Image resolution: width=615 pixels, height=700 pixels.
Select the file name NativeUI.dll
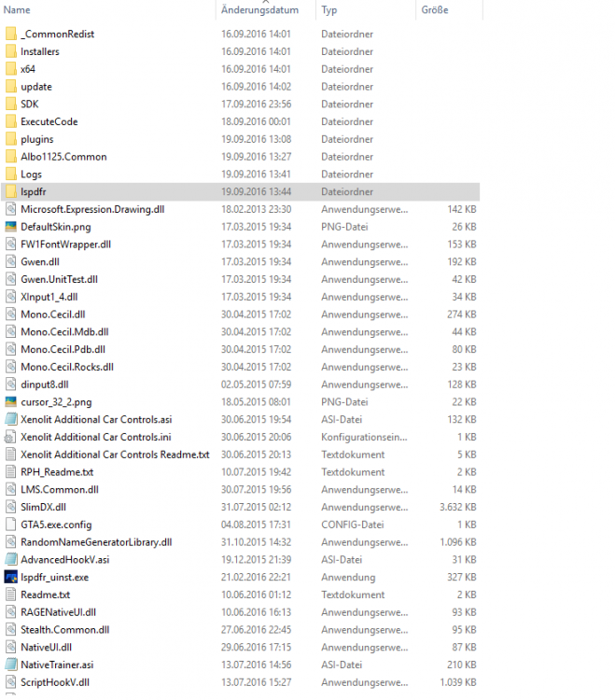point(46,648)
